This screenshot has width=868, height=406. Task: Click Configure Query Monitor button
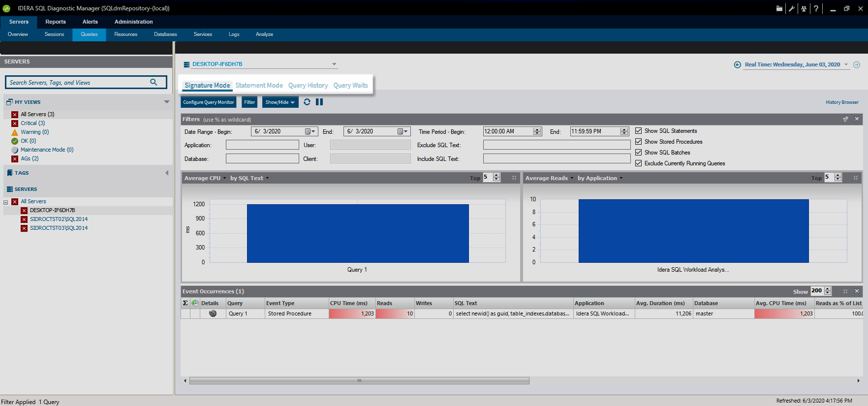click(x=209, y=102)
